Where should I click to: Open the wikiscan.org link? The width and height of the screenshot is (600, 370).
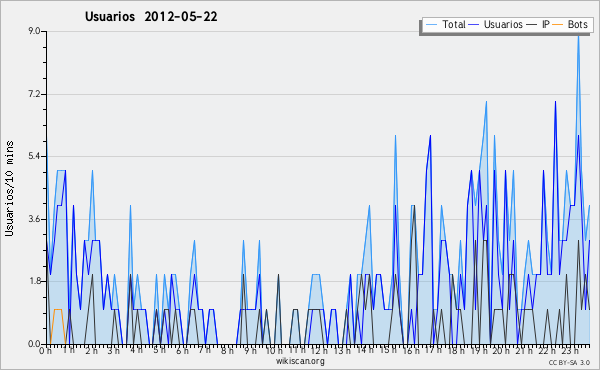(300, 361)
